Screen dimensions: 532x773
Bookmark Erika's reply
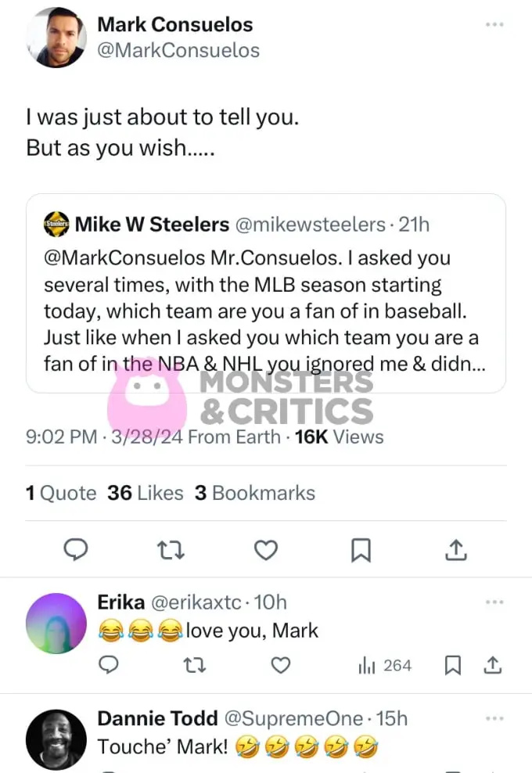[x=453, y=666]
